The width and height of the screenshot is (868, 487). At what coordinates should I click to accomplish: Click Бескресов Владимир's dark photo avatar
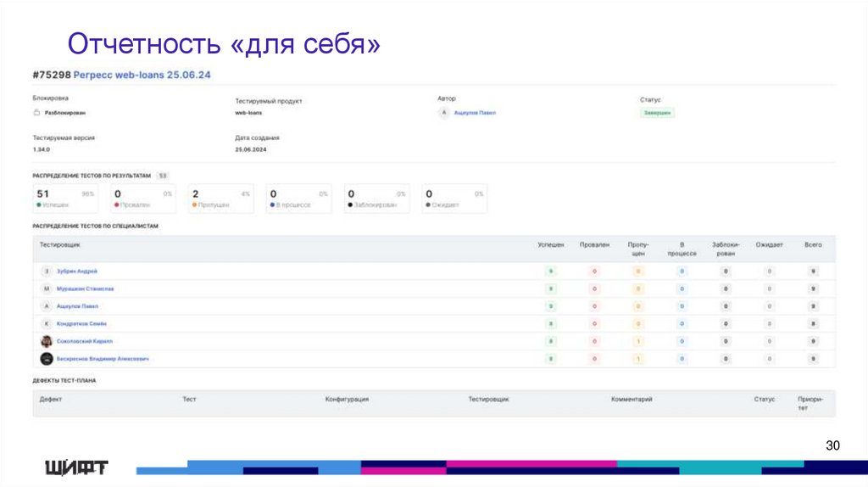pos(47,359)
